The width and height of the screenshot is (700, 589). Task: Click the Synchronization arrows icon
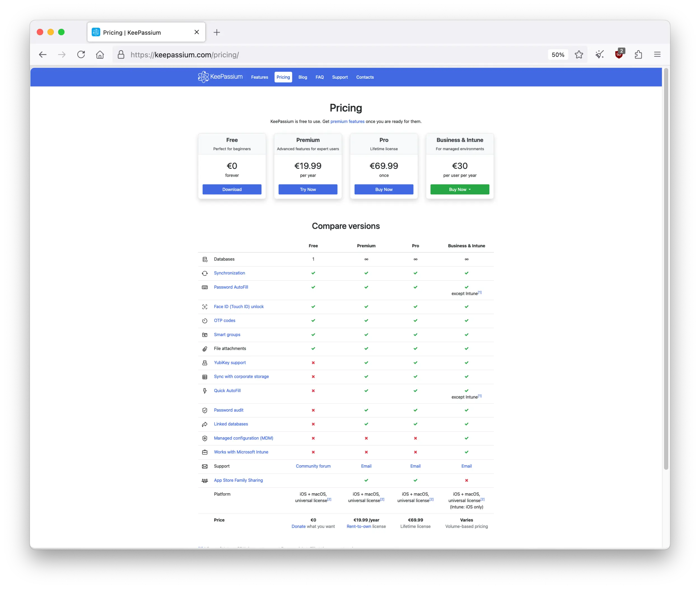(205, 273)
